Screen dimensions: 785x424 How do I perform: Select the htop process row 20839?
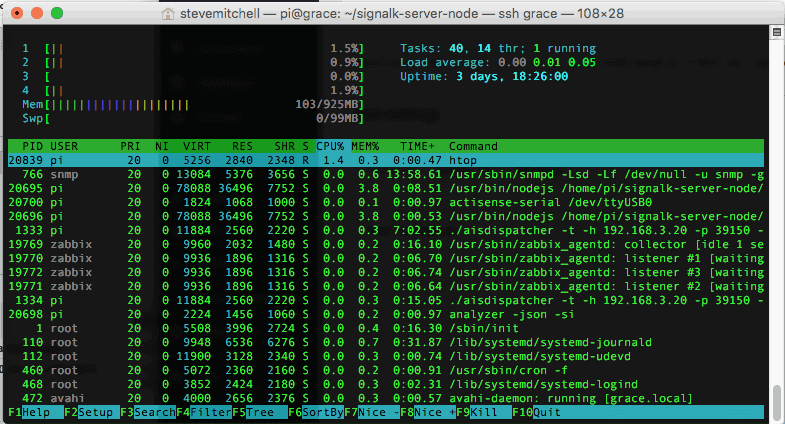click(386, 160)
